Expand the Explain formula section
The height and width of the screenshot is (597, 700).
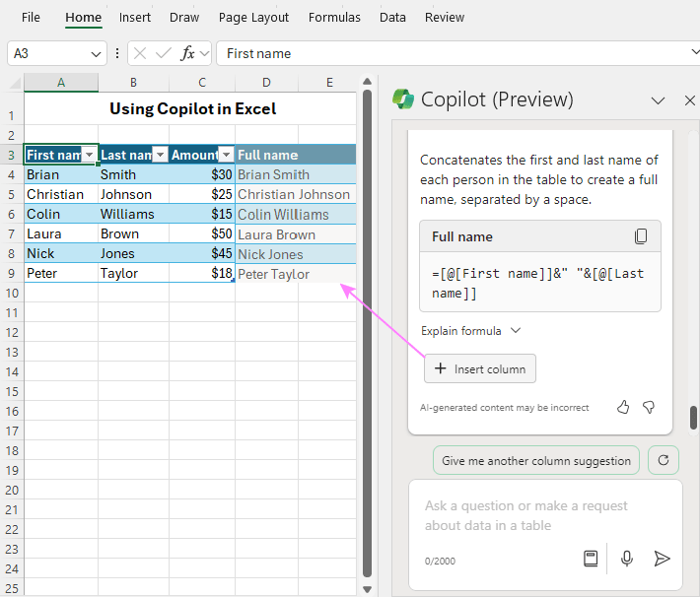point(471,331)
